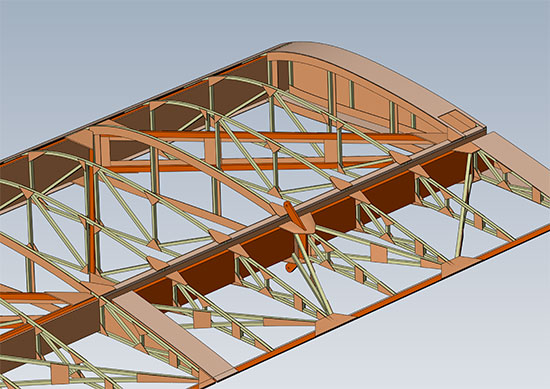Pick the vertical orange post at left
550x389 pixels.
click(x=92, y=210)
